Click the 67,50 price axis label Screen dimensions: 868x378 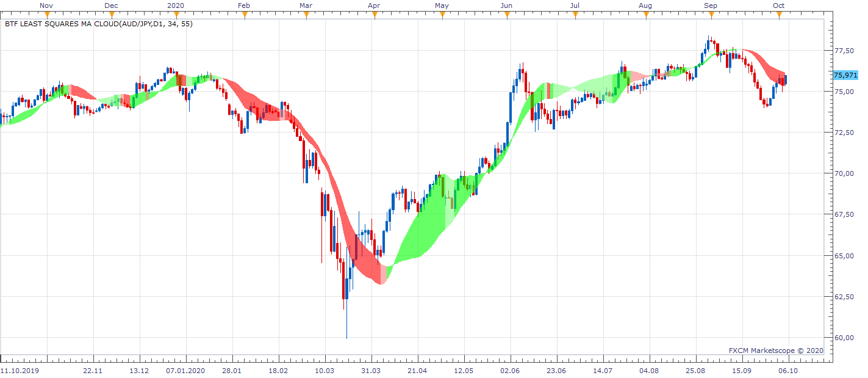point(844,214)
